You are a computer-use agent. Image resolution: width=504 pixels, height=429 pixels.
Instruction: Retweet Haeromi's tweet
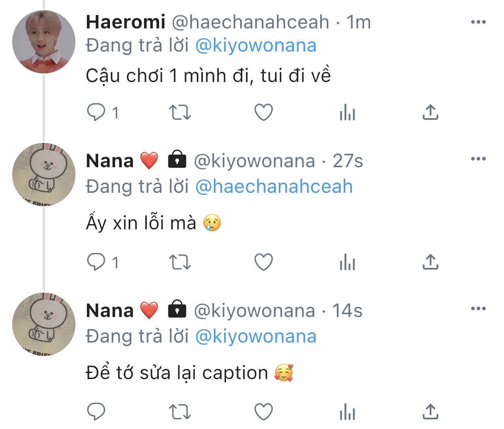pyautogui.click(x=179, y=112)
